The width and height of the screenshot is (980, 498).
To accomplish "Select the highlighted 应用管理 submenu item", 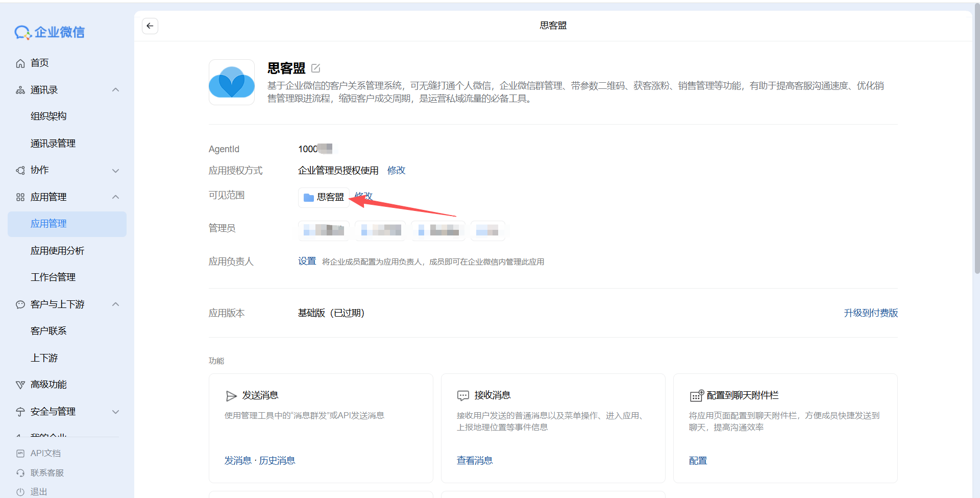I will [67, 224].
